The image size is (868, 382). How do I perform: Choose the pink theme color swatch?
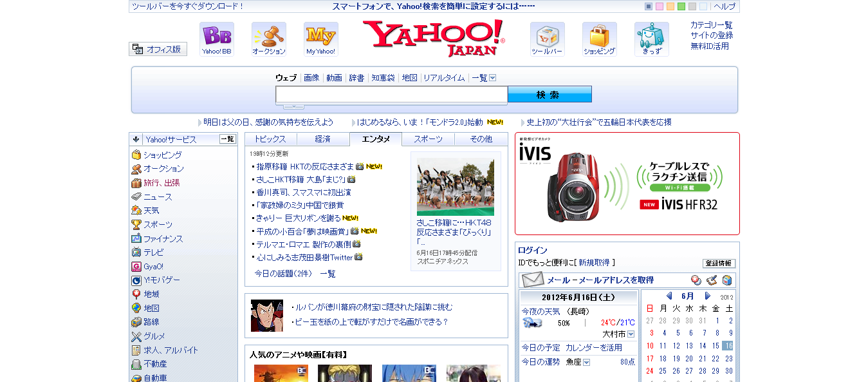click(660, 6)
